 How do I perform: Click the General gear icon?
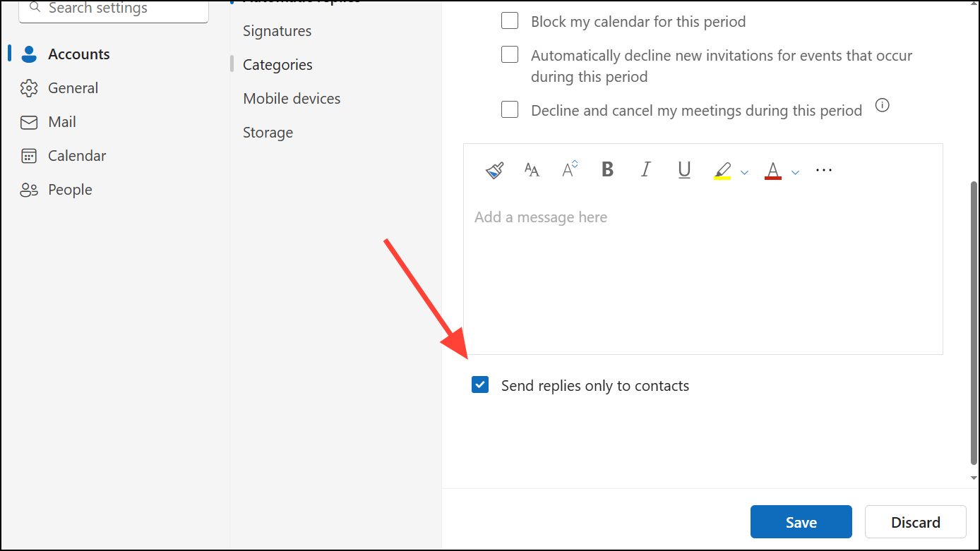(x=29, y=88)
